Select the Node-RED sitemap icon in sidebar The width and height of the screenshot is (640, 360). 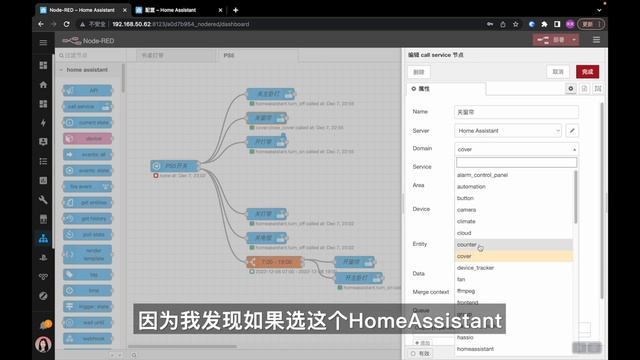pyautogui.click(x=43, y=238)
